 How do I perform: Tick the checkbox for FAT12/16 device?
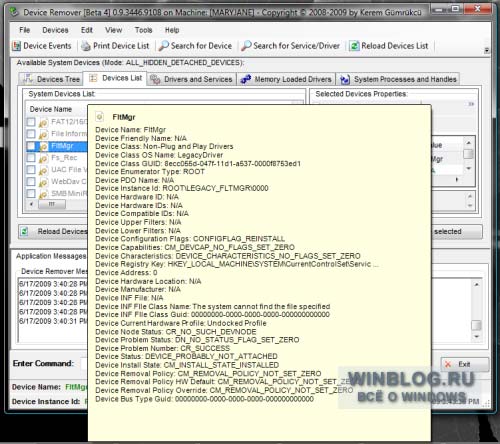[31, 122]
